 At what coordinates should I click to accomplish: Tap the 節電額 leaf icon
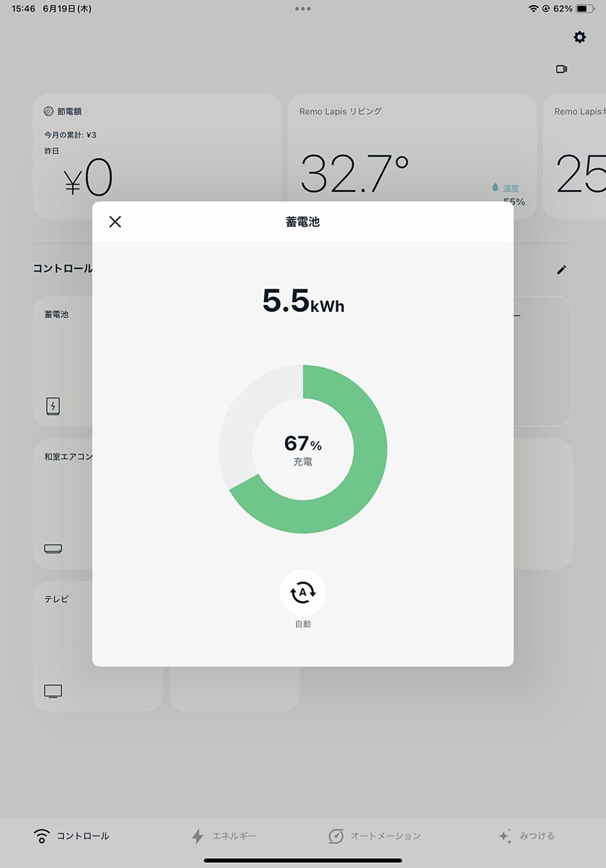pyautogui.click(x=49, y=111)
